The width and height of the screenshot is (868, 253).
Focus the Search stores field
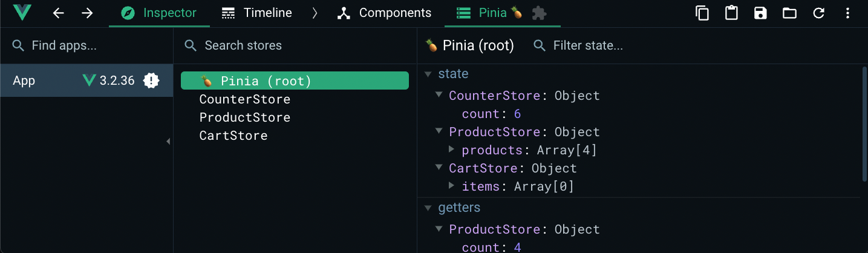pyautogui.click(x=295, y=45)
